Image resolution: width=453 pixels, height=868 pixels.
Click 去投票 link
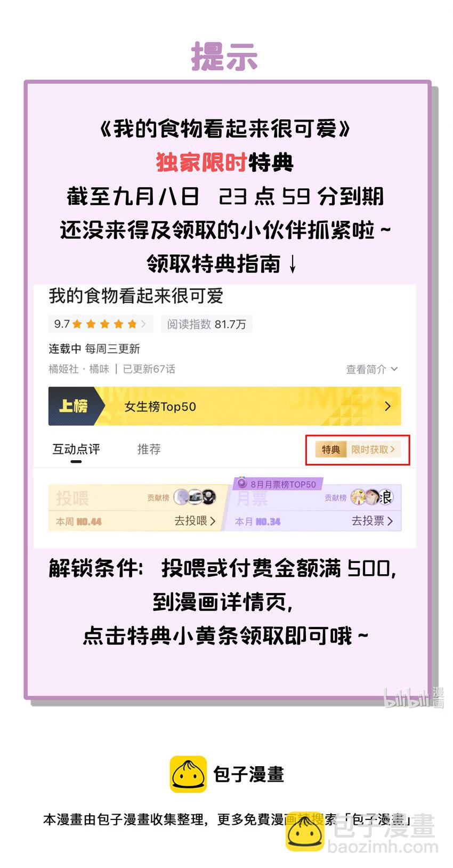click(372, 521)
